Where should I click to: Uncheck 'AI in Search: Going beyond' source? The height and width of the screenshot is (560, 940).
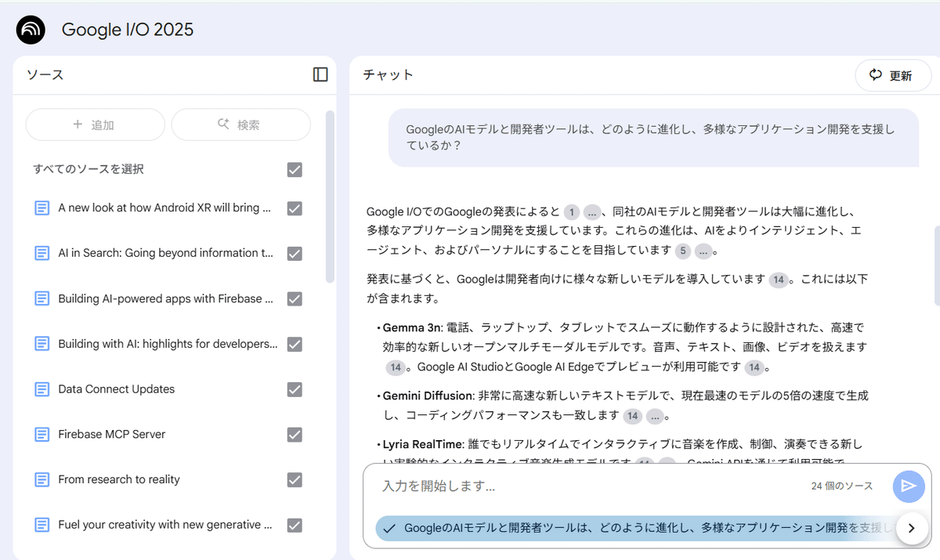coord(295,254)
